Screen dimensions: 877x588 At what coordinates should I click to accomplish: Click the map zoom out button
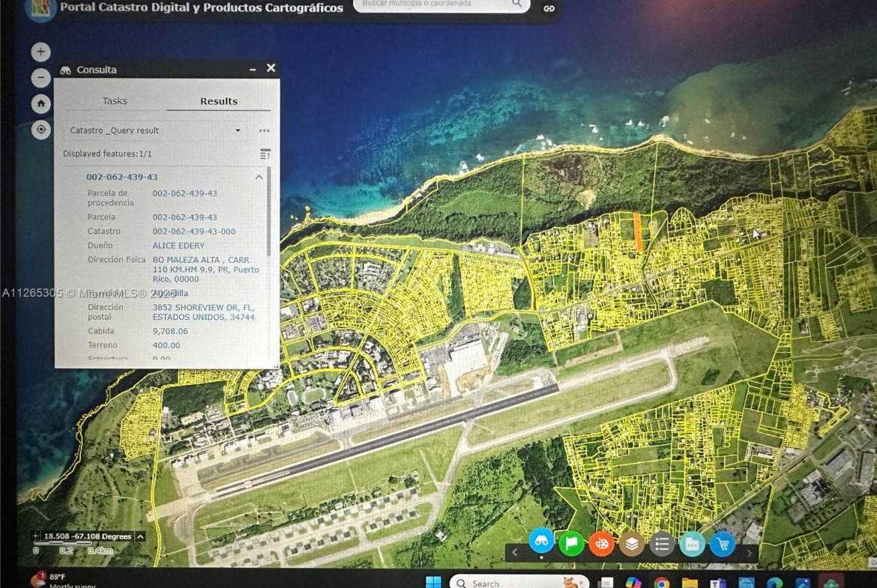point(40,78)
